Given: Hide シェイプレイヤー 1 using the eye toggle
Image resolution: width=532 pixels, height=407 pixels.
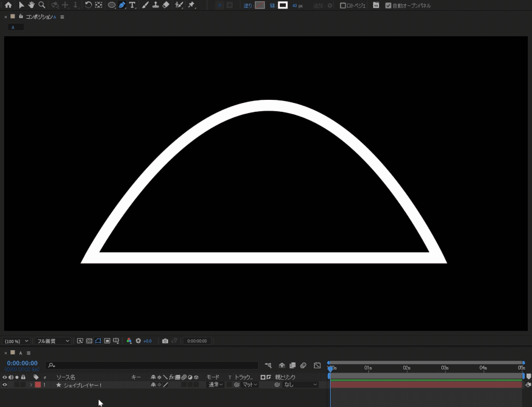Looking at the screenshot, I should [5, 385].
